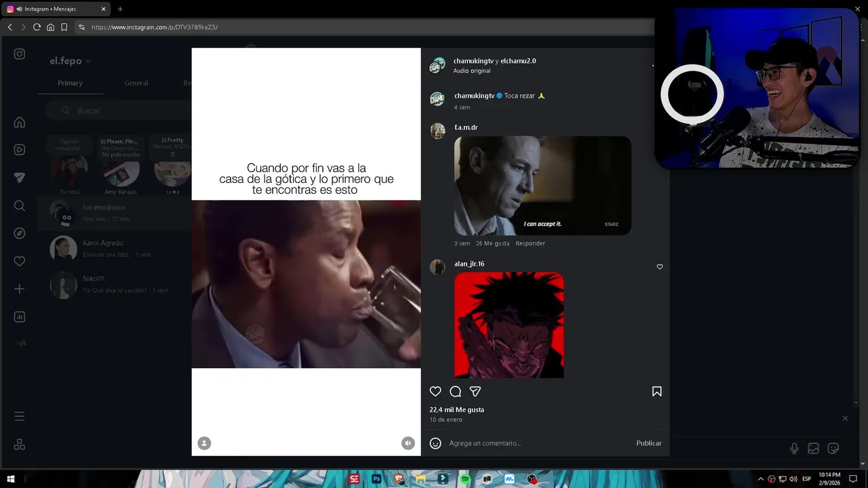Screen dimensions: 868x488
Task: Click the image attach icon in message bar
Action: (x=813, y=448)
